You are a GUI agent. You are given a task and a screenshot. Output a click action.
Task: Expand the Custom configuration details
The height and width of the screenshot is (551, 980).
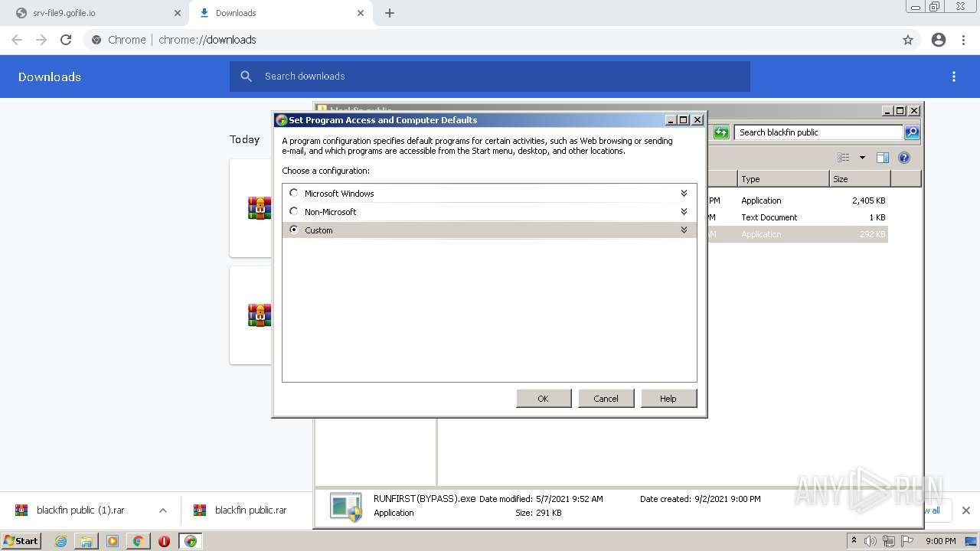pyautogui.click(x=684, y=230)
